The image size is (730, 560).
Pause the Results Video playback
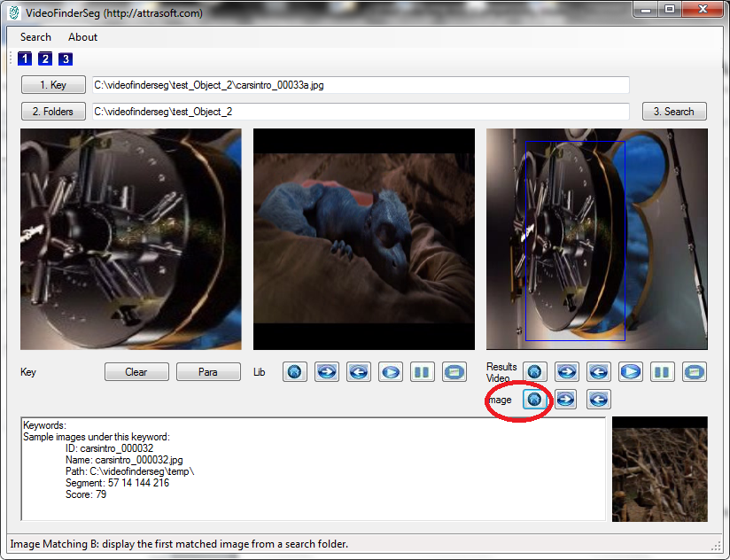[663, 372]
